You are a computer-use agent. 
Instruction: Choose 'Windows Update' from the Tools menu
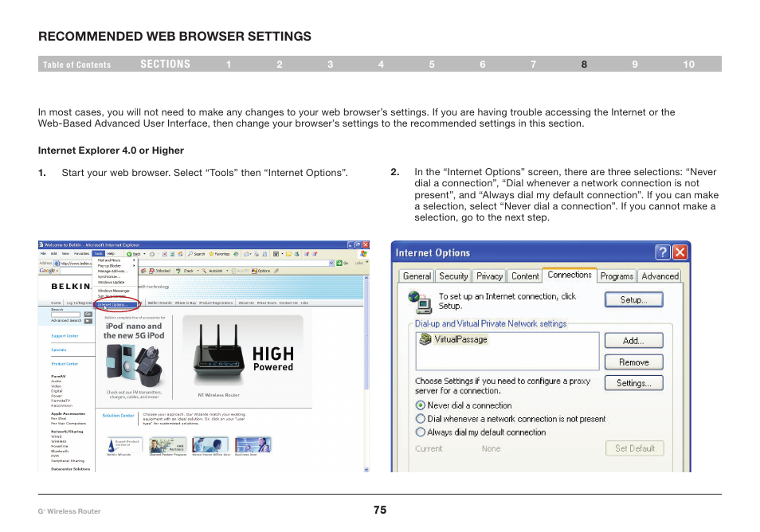(x=111, y=282)
